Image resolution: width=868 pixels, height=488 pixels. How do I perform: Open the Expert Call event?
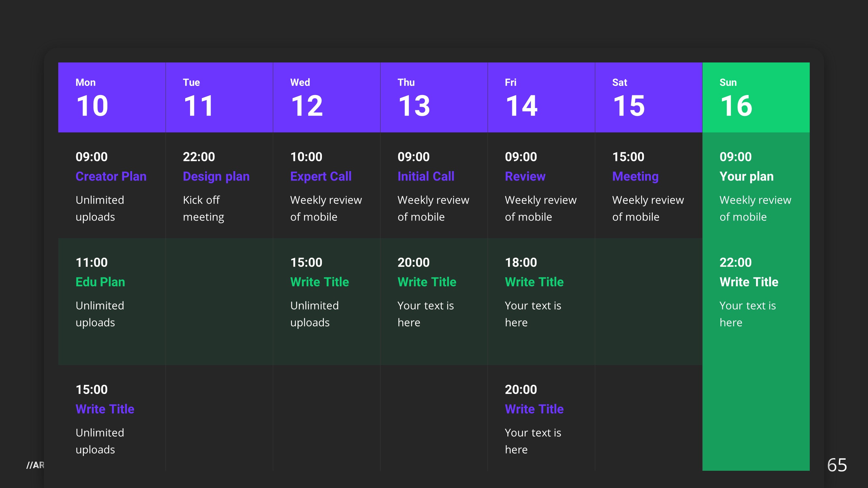[321, 176]
